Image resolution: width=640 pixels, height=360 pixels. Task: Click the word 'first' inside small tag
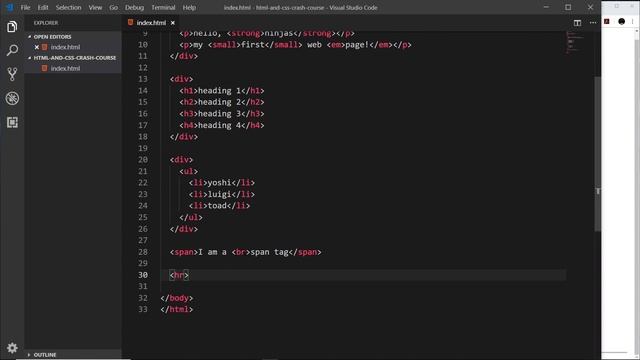click(253, 45)
